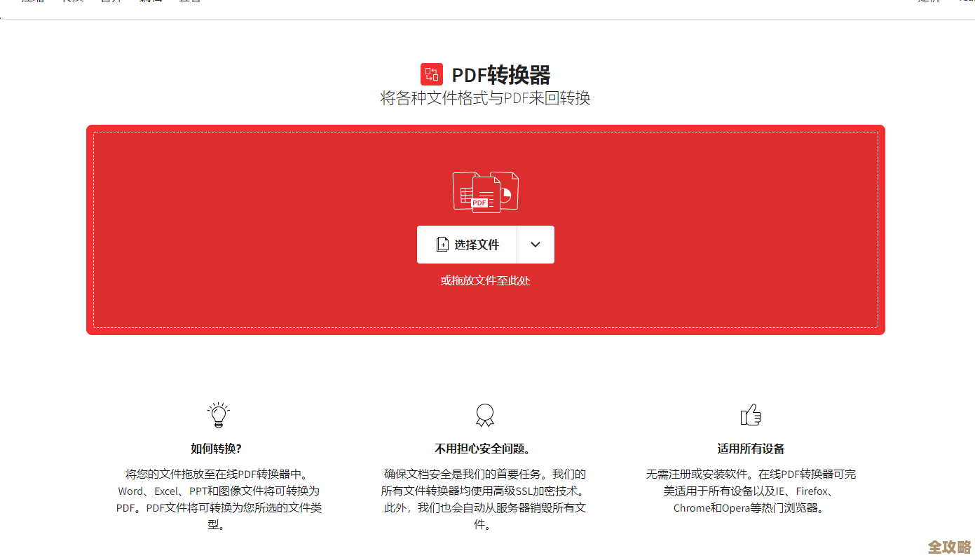The height and width of the screenshot is (560, 975).
Task: Click the 选择文件 button
Action: pos(475,244)
